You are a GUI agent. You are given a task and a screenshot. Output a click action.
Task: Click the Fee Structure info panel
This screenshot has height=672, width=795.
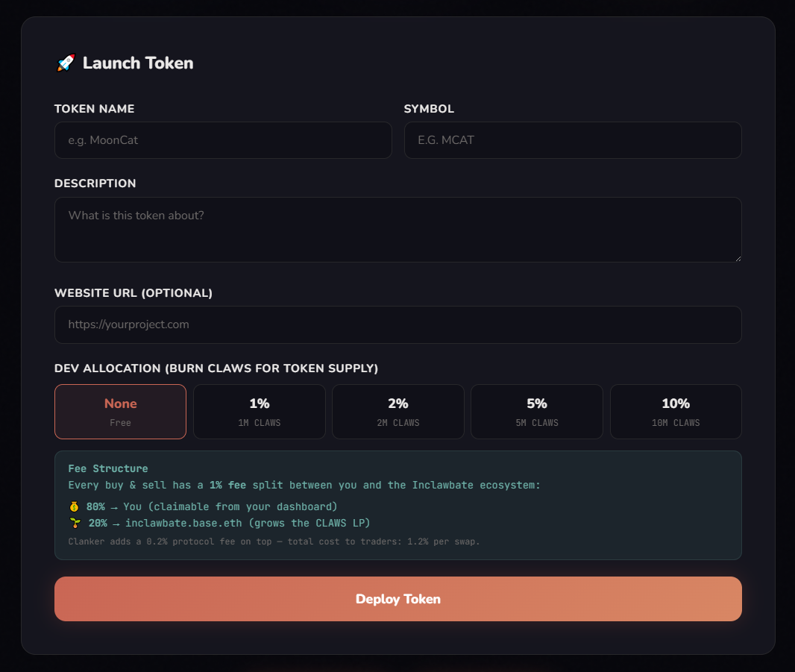tap(397, 504)
